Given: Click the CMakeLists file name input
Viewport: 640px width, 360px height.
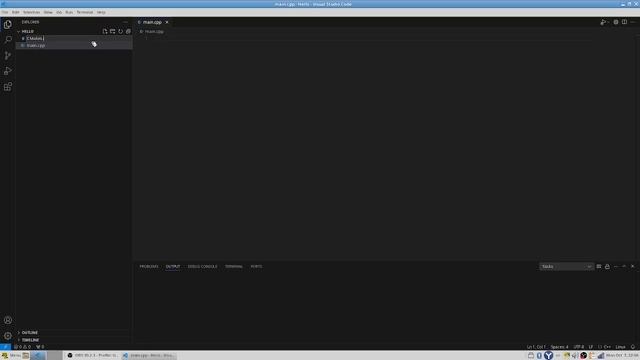Looking at the screenshot, I should [x=78, y=38].
